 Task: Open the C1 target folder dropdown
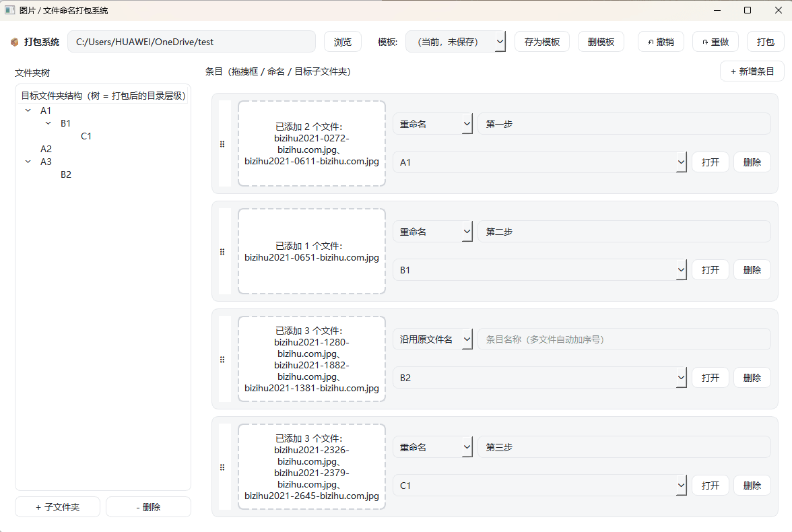[x=539, y=486]
